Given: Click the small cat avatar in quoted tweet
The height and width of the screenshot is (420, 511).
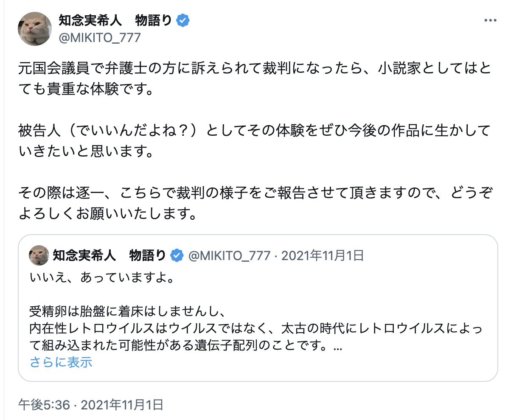Looking at the screenshot, I should pos(39,255).
